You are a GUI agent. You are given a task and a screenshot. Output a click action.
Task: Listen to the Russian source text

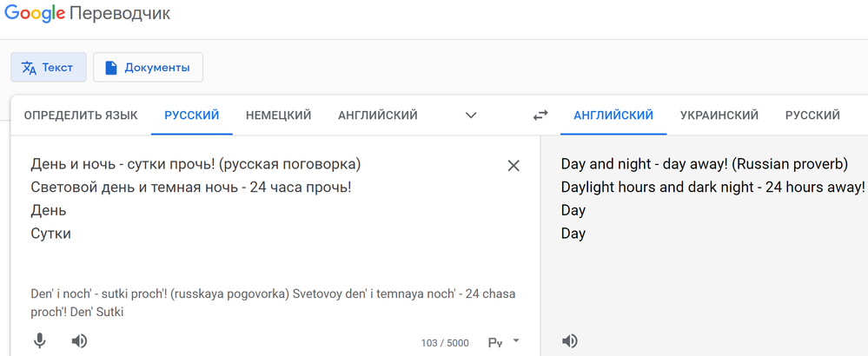pyautogui.click(x=79, y=341)
